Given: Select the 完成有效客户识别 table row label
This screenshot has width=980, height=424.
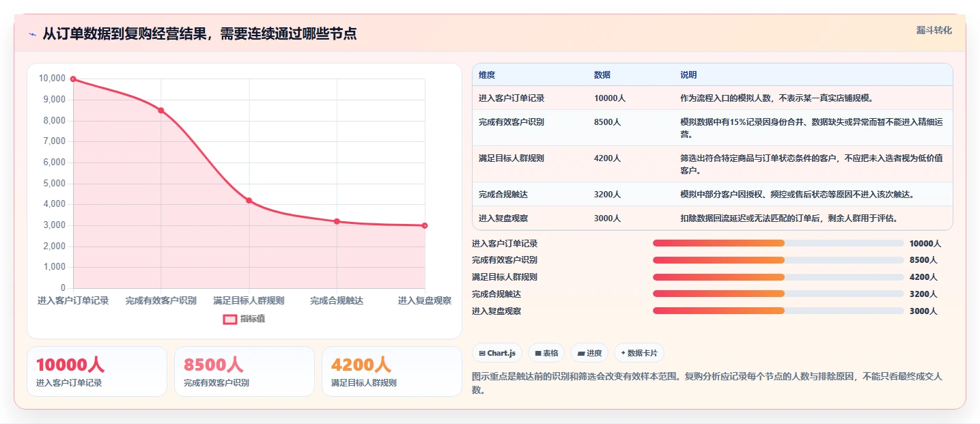Looking at the screenshot, I should click(x=512, y=122).
